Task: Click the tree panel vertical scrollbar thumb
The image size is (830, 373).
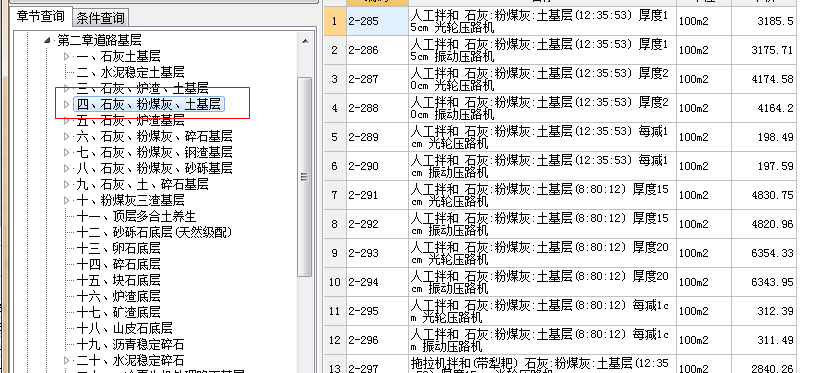Action: pyautogui.click(x=305, y=177)
